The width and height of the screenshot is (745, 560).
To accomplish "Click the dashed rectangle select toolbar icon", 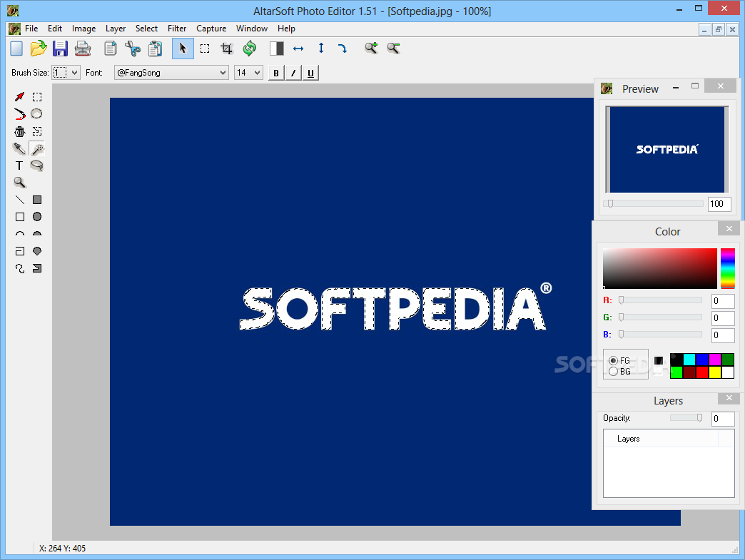I will (x=205, y=49).
